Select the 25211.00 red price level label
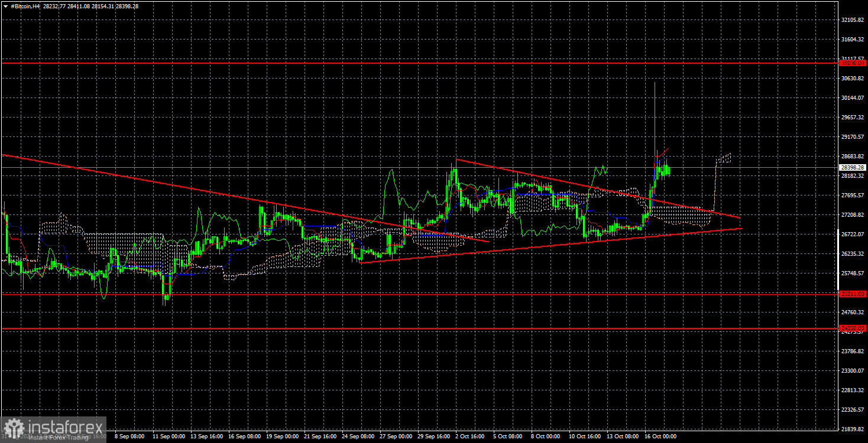The image size is (868, 443). pyautogui.click(x=853, y=294)
